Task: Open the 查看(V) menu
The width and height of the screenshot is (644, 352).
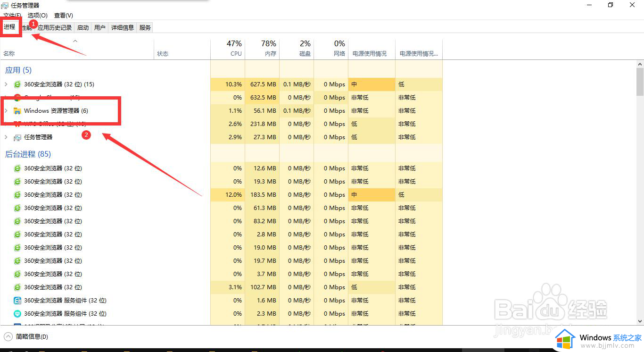Action: (64, 16)
